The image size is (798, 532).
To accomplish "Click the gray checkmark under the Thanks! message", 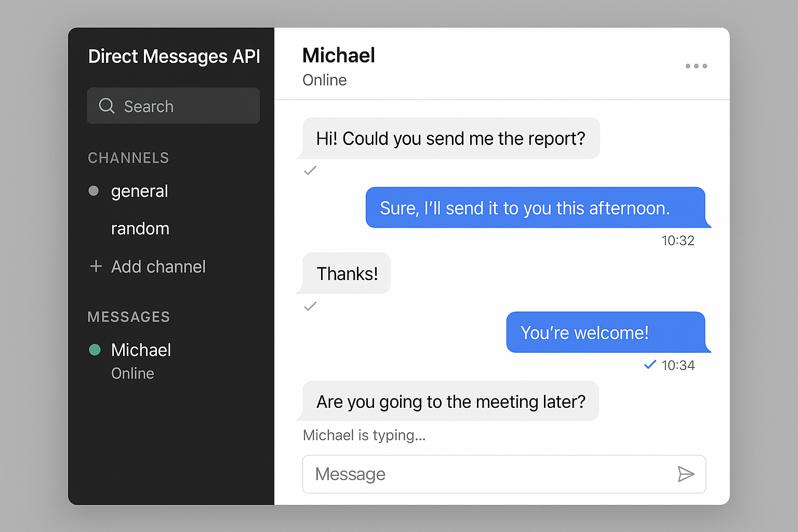I will point(310,307).
